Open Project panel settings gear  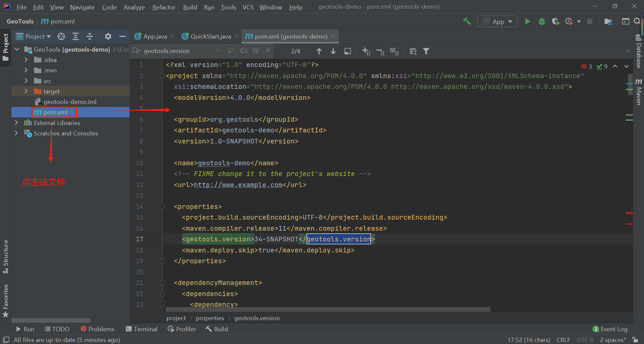coord(108,36)
